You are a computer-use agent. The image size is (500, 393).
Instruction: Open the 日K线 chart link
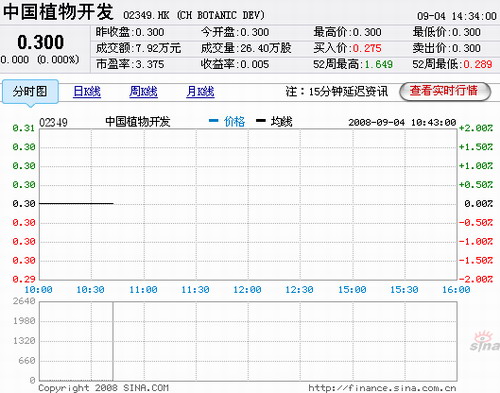tap(87, 91)
